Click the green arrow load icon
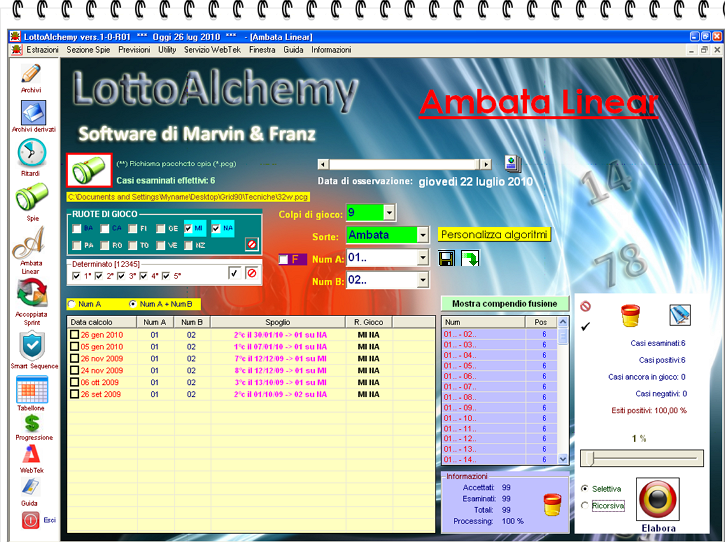Viewport: 725px width, 542px height. [x=470, y=258]
